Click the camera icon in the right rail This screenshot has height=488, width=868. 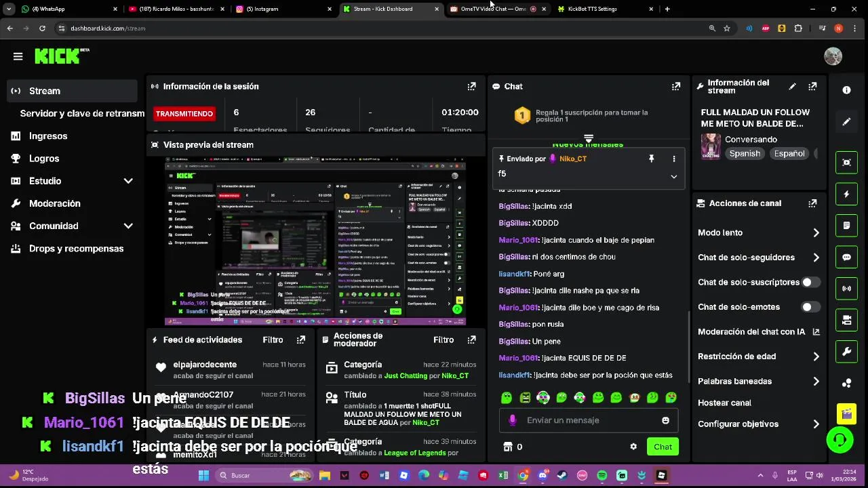pyautogui.click(x=846, y=320)
